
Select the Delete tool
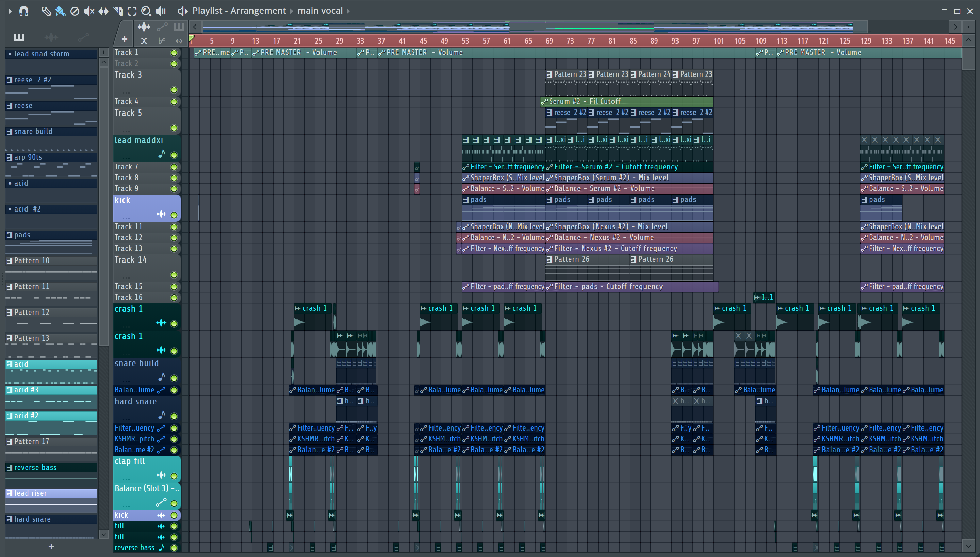coord(75,11)
